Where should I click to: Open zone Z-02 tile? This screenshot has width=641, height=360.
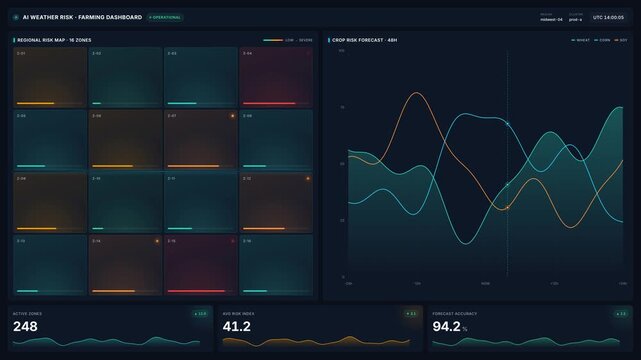126,77
